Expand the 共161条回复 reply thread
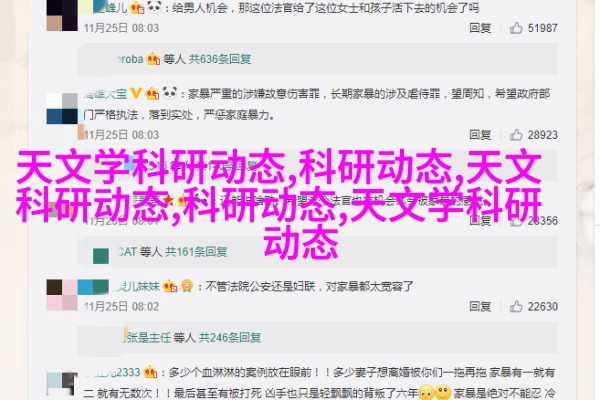Screen dimensions: 600x400 pyautogui.click(x=196, y=251)
